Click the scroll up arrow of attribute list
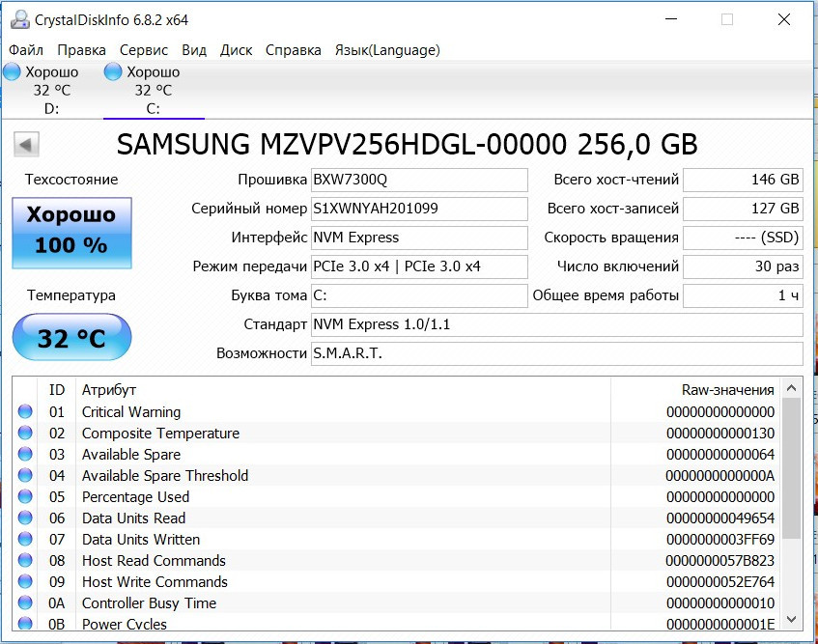Screen dimensions: 818x644 pyautogui.click(x=791, y=388)
